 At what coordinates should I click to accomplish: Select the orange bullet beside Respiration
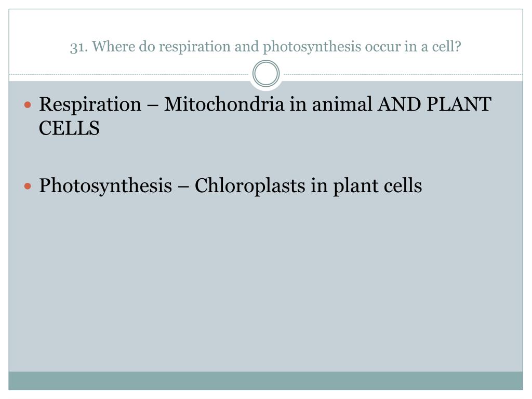pos(28,105)
